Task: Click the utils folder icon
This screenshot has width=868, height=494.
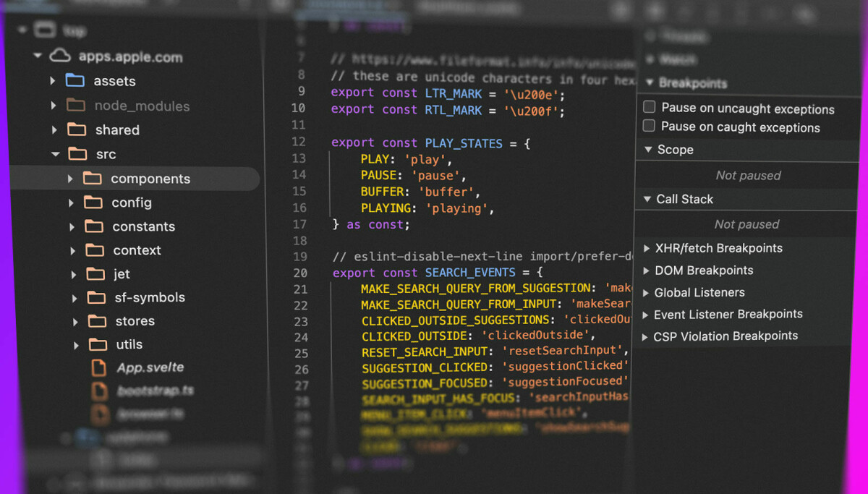Action: tap(98, 344)
